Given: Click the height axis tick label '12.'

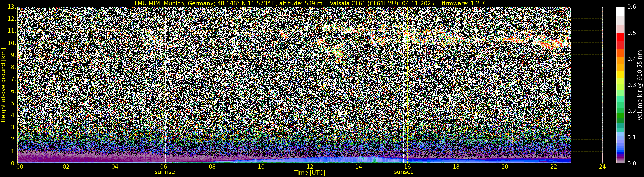Looking at the screenshot, I should [x=12, y=19].
